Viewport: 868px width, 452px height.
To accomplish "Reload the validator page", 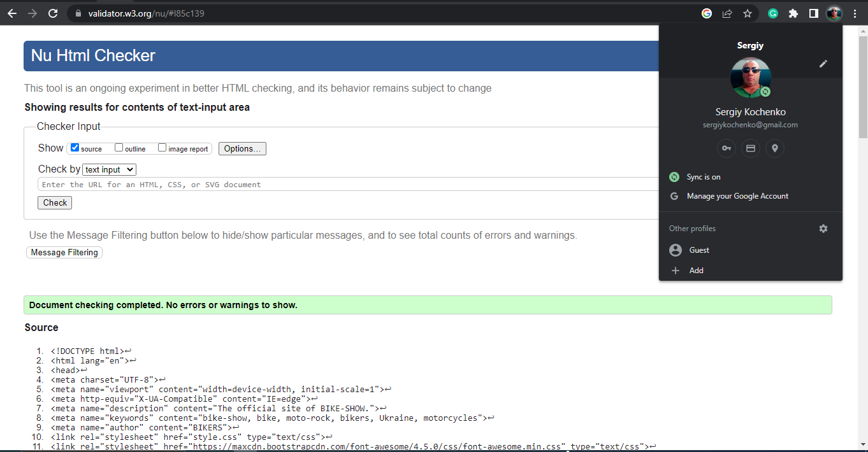I will click(x=53, y=13).
